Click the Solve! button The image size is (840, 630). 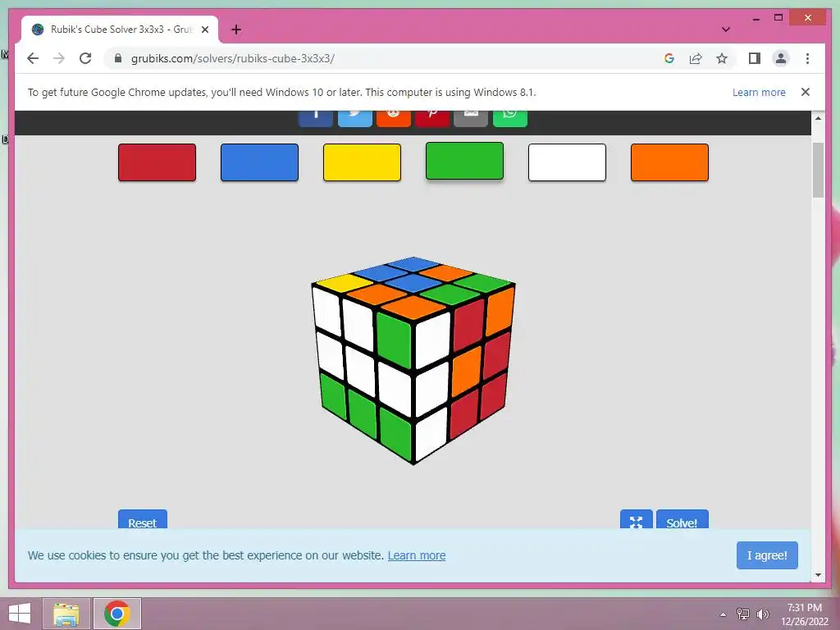682,519
